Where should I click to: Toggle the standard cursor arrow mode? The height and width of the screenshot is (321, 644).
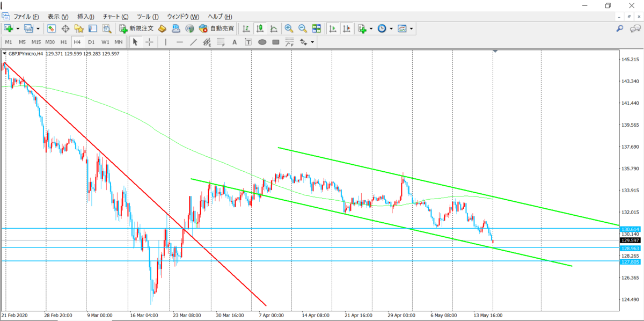point(135,42)
